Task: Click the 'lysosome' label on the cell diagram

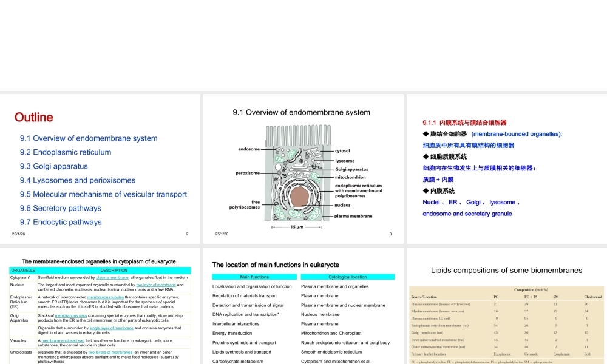Action: [345, 161]
